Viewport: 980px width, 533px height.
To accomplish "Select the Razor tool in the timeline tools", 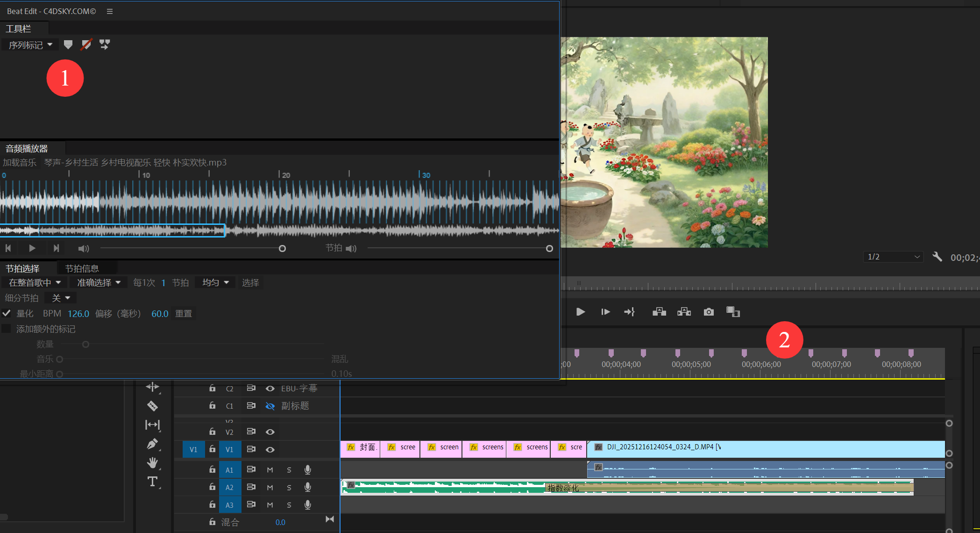I will (152, 406).
